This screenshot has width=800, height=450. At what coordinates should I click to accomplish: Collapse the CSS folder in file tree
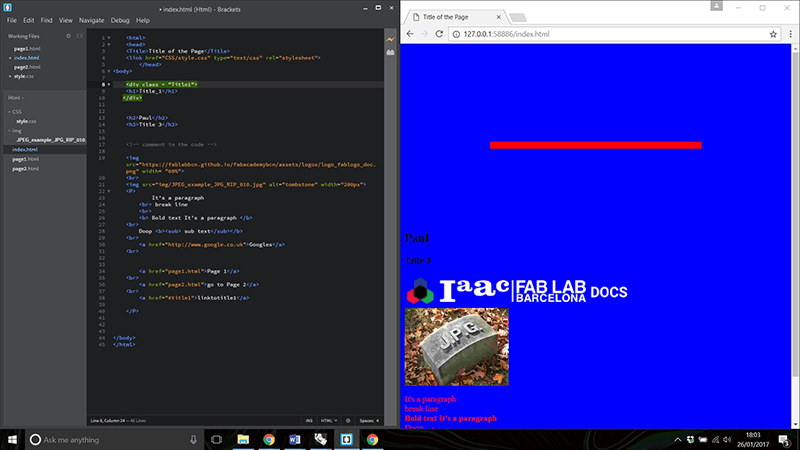[9, 112]
